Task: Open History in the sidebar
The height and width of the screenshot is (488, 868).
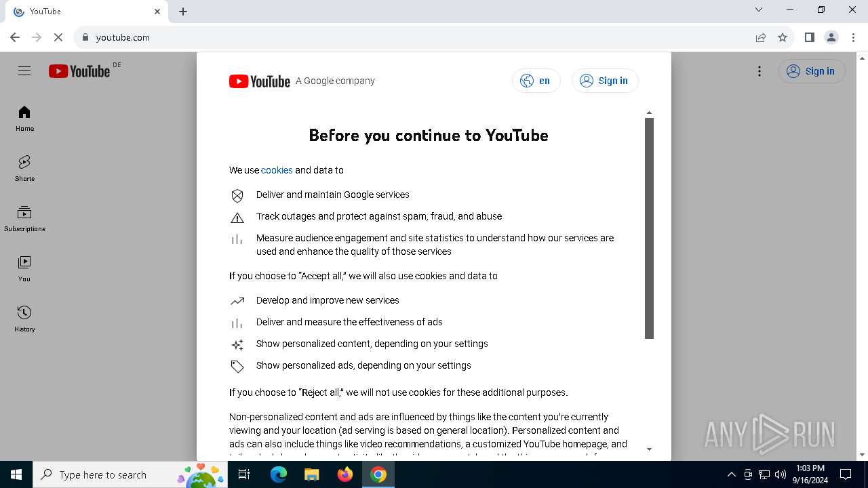Action: click(24, 319)
